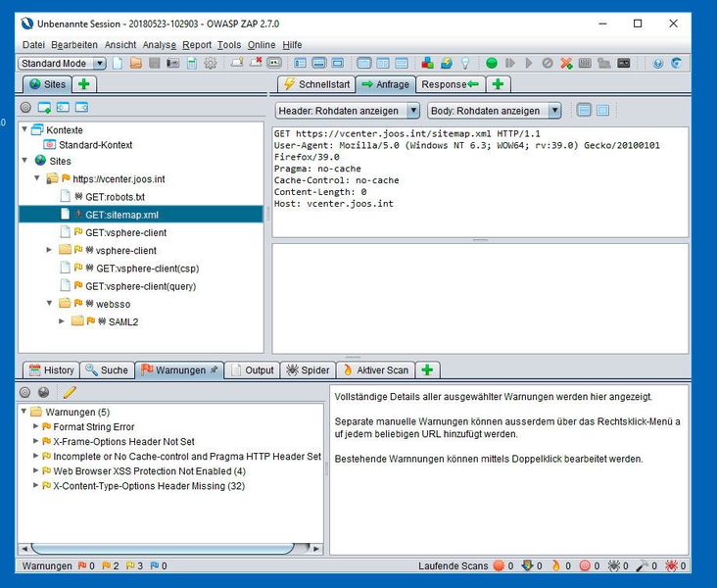Click the orange flag medium alerts icon in the status bar
717x588 pixels.
click(x=106, y=566)
